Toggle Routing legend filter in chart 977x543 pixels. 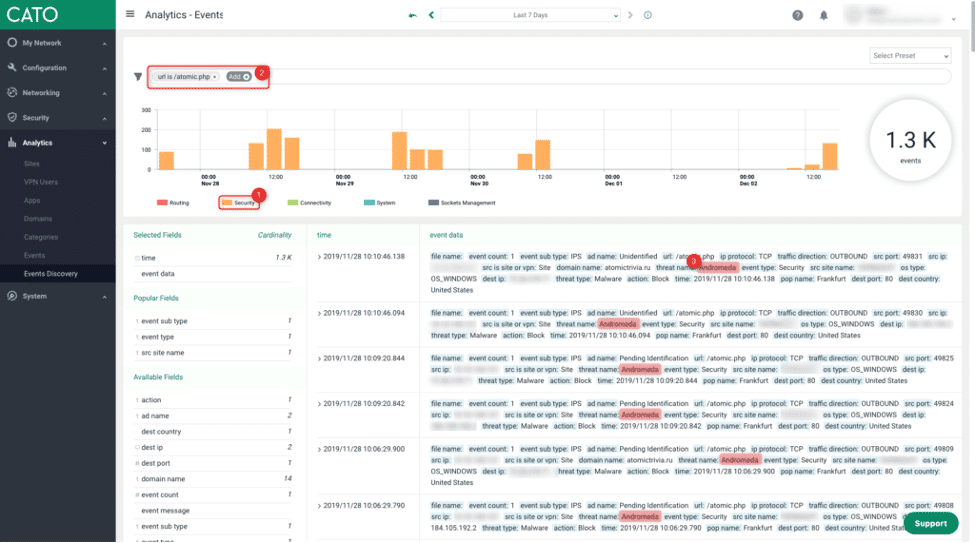(173, 203)
